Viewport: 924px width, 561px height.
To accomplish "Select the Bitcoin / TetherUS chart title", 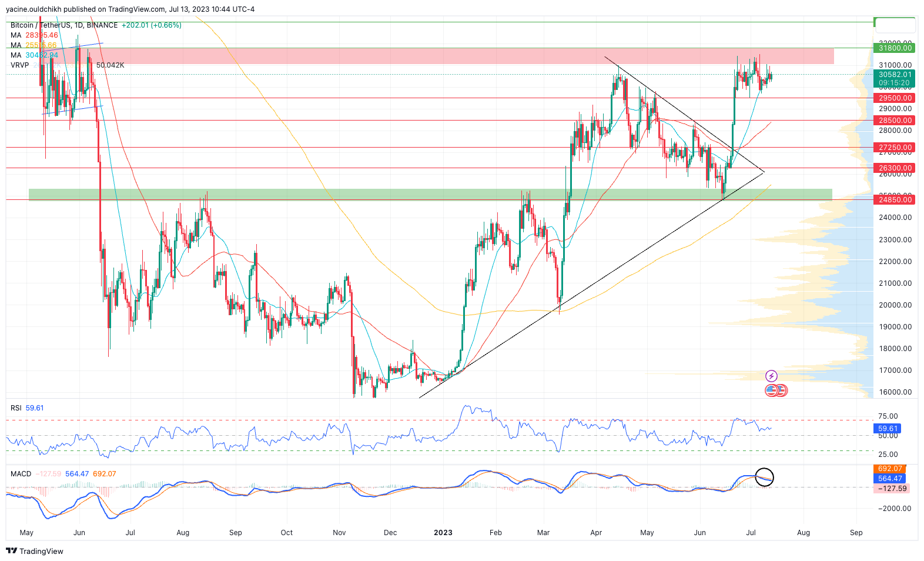I will point(64,25).
